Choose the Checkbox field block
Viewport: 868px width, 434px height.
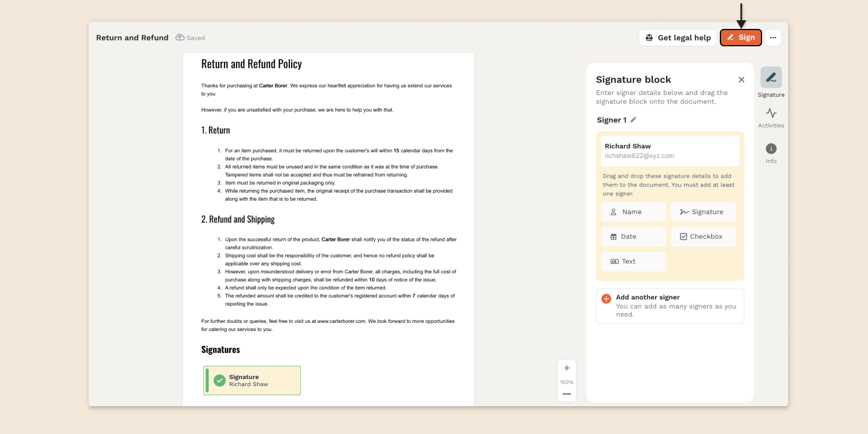pyautogui.click(x=703, y=237)
